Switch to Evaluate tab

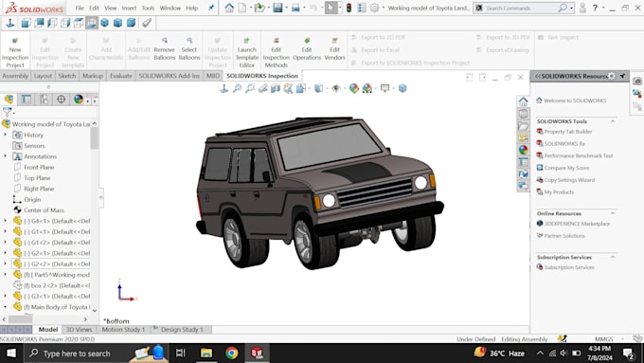coord(121,76)
